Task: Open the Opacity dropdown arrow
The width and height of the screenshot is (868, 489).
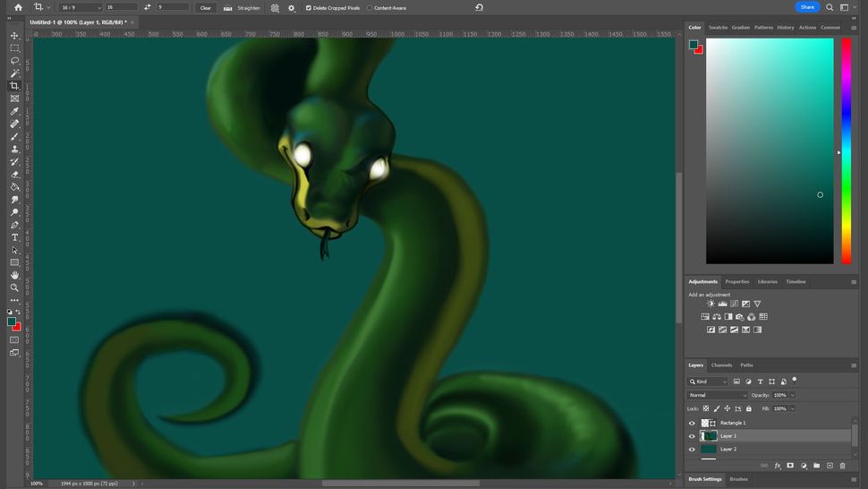Action: 793,395
